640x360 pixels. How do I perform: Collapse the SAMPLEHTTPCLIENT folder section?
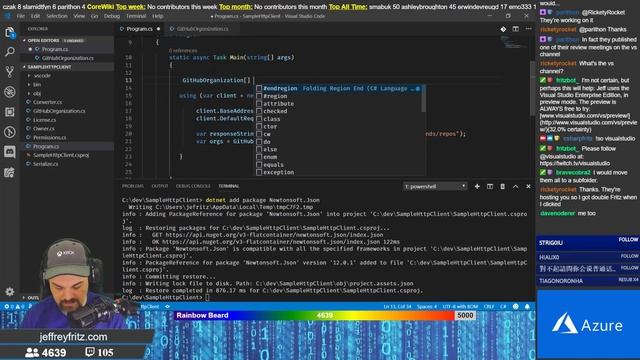(x=49, y=67)
